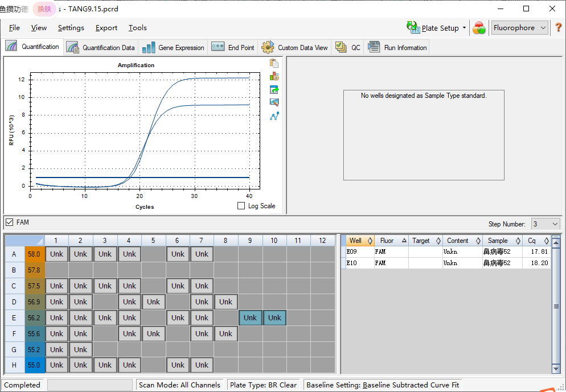This screenshot has height=392, width=566.
Task: Click the QC checklist icon
Action: coord(341,47)
